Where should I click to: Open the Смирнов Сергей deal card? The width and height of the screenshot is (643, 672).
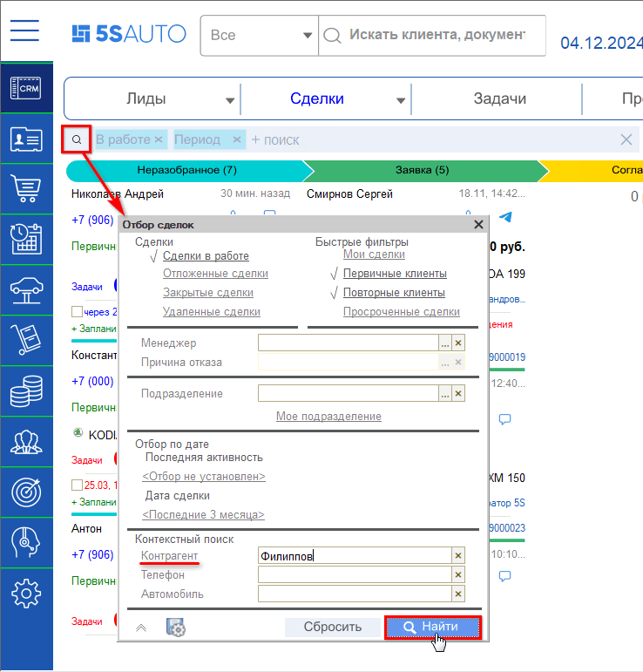349,194
